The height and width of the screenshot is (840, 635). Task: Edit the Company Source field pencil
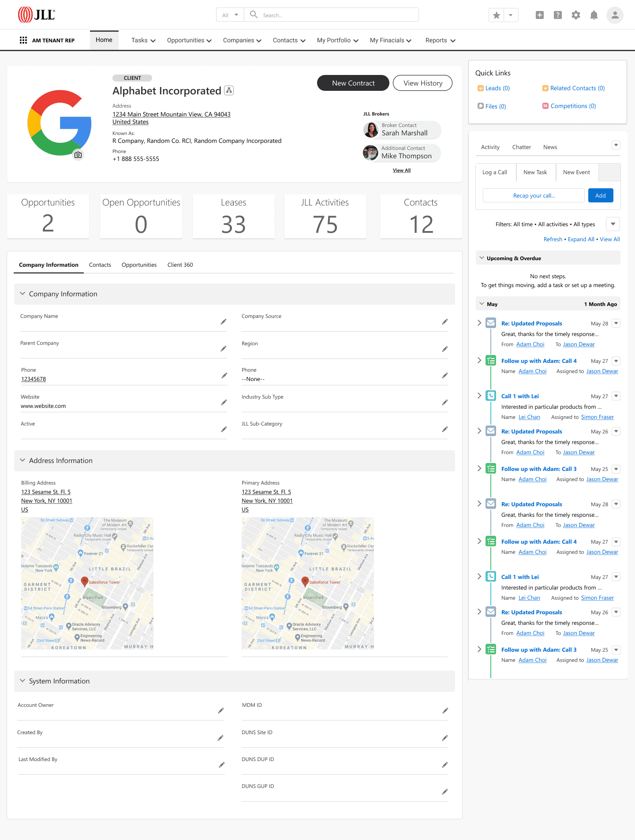pos(445,322)
